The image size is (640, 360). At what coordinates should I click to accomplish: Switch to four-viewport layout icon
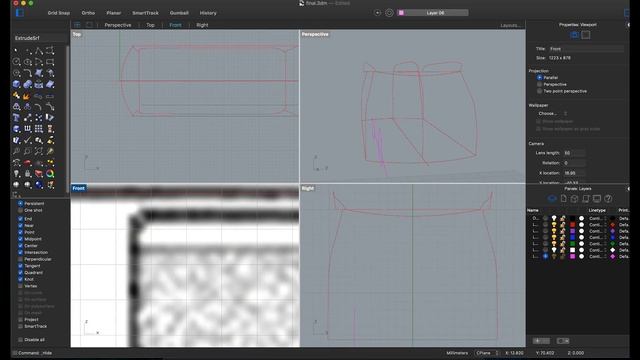pyautogui.click(x=77, y=25)
